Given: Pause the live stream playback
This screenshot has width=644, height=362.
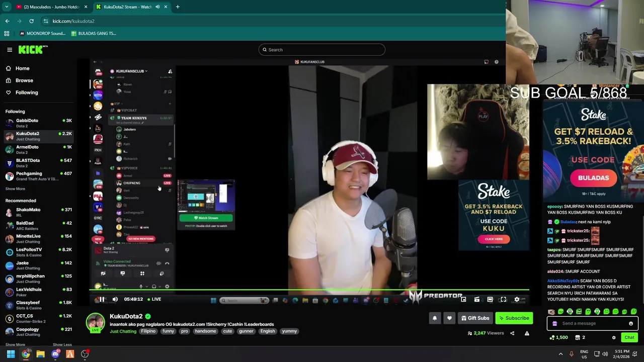Looking at the screenshot, I should pos(102,299).
